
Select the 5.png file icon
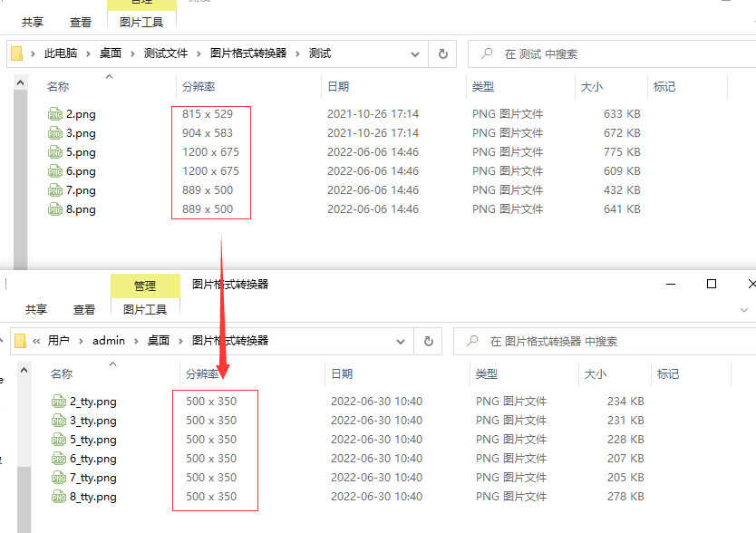55,152
